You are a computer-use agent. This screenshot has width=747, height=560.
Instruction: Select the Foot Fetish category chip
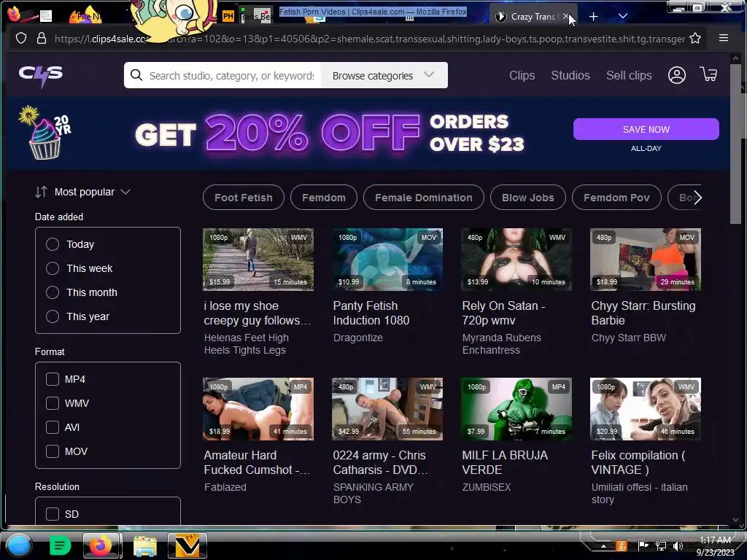(x=244, y=198)
